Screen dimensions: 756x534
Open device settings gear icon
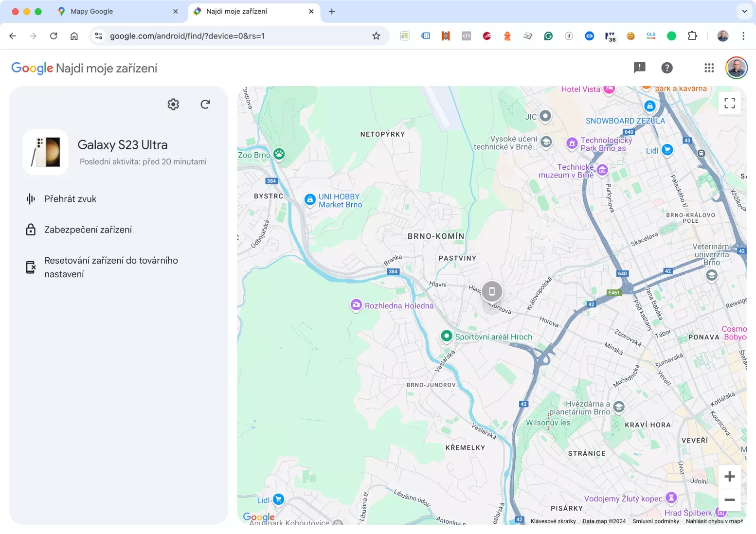173,104
